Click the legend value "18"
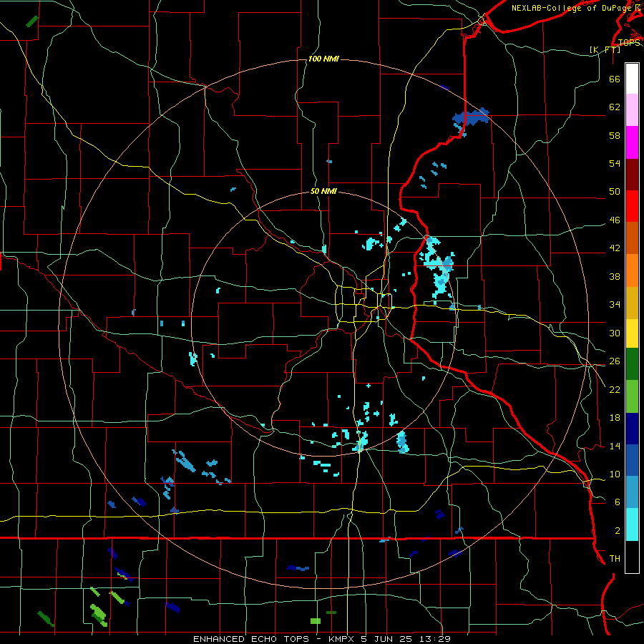644x644 pixels. (x=615, y=418)
